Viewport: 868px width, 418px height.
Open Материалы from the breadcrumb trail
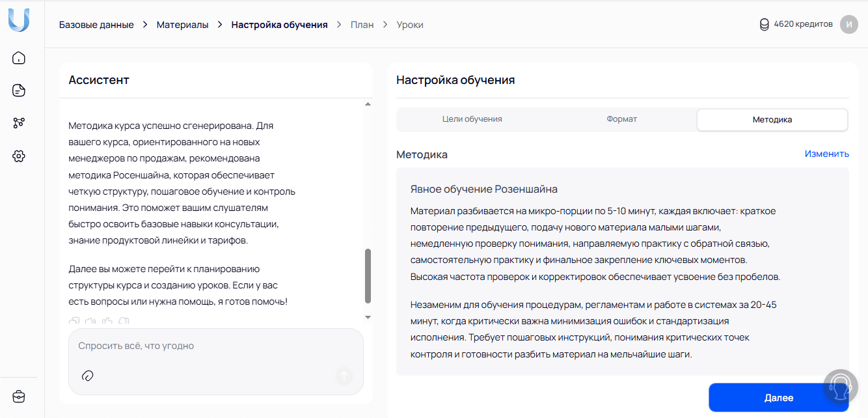pyautogui.click(x=182, y=24)
